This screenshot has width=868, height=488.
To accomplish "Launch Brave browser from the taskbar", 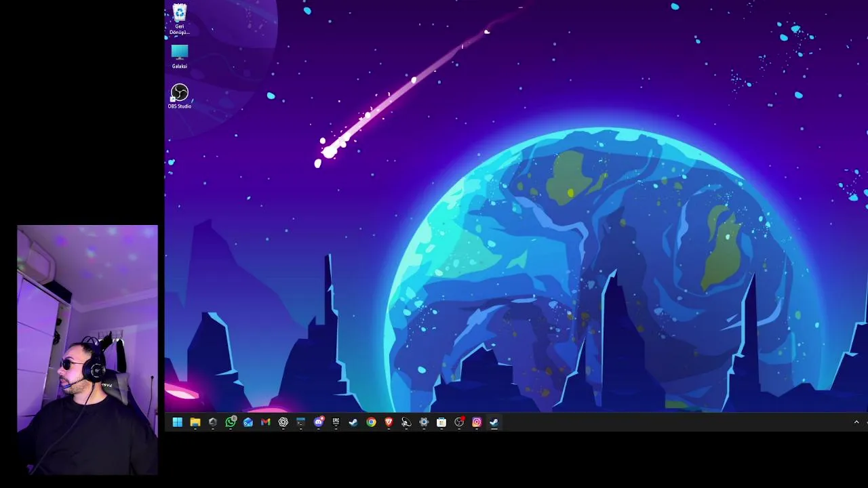I will (x=389, y=422).
